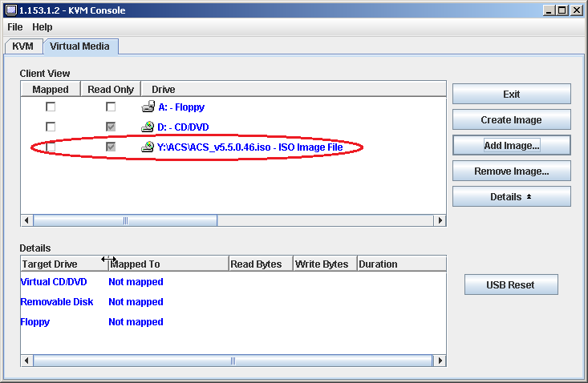The width and height of the screenshot is (588, 383).
Task: Click the Mapped column header
Action: click(51, 90)
